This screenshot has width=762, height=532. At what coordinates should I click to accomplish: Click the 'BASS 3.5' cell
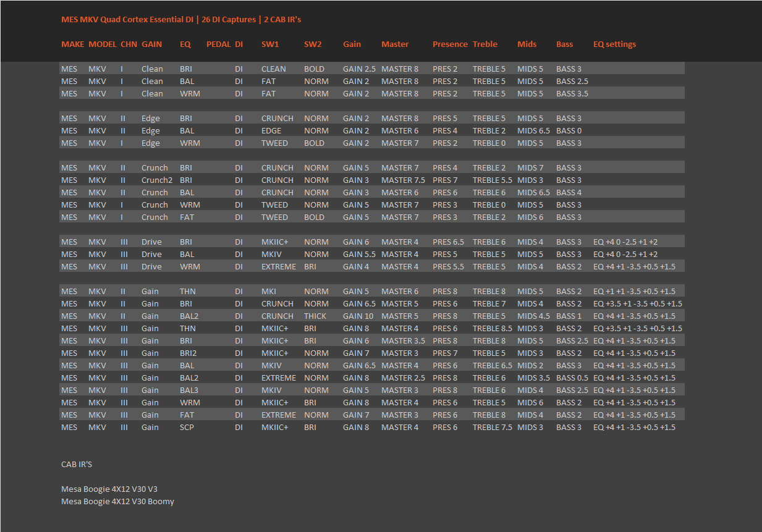572,94
